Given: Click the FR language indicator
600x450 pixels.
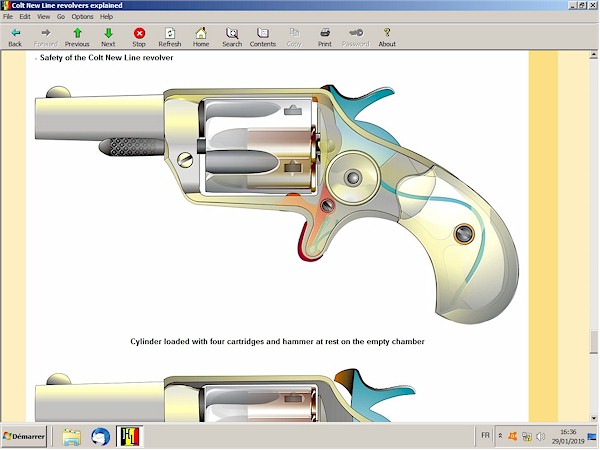Looking at the screenshot, I should click(485, 435).
